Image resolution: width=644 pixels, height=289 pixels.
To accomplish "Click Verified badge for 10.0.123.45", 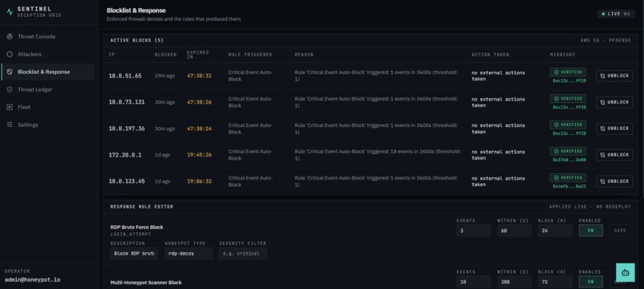I will coord(567,178).
